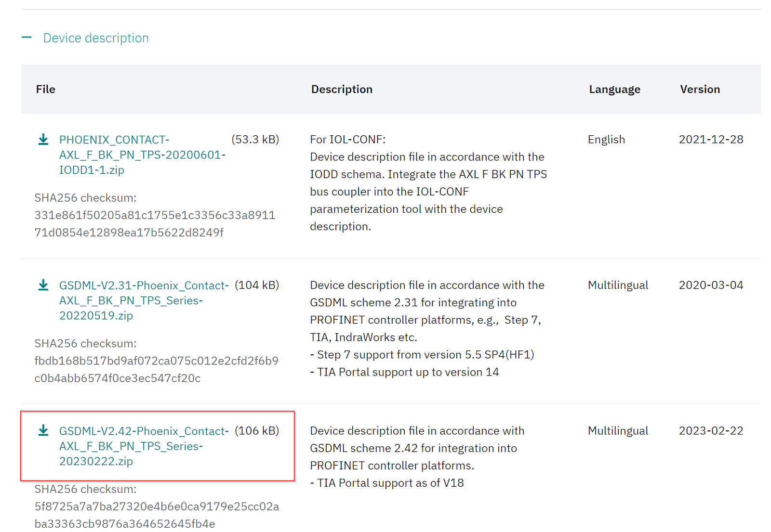
Task: Click download icon for GSDML-V2.42 file
Action: (43, 430)
